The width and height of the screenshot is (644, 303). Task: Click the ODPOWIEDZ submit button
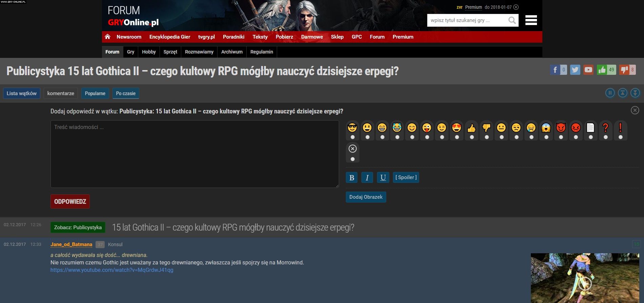coord(70,201)
